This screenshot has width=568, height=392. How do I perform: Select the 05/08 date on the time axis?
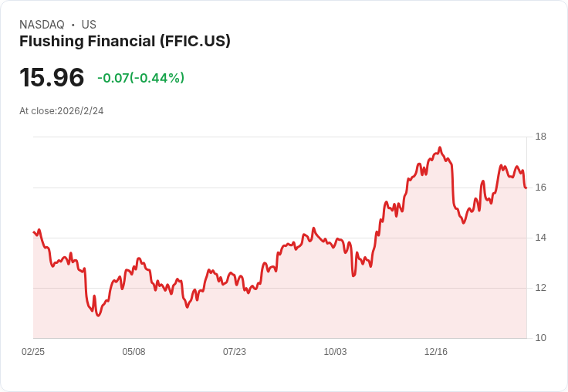coord(134,352)
